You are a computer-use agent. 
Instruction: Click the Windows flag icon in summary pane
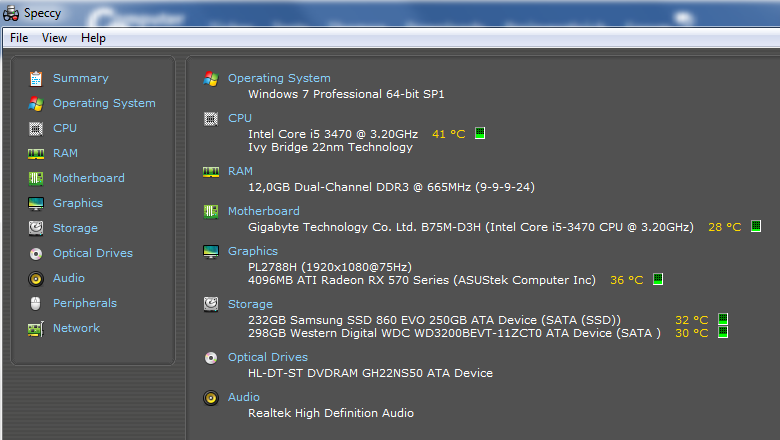211,79
